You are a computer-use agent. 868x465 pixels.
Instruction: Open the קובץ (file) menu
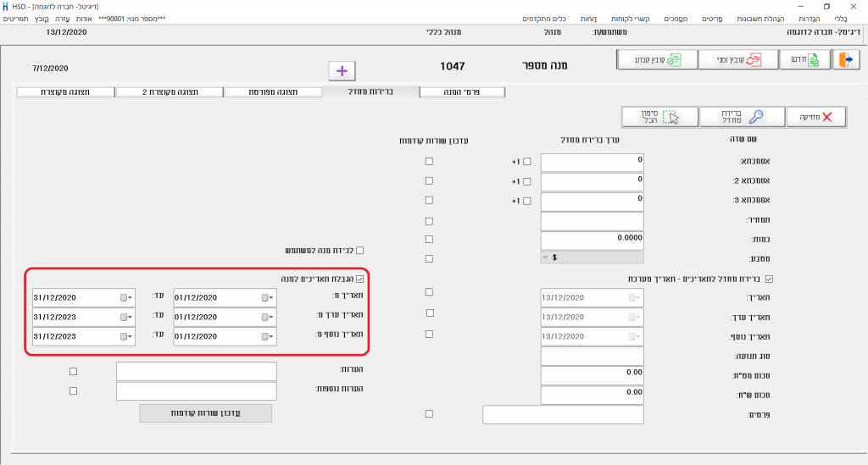[42, 19]
